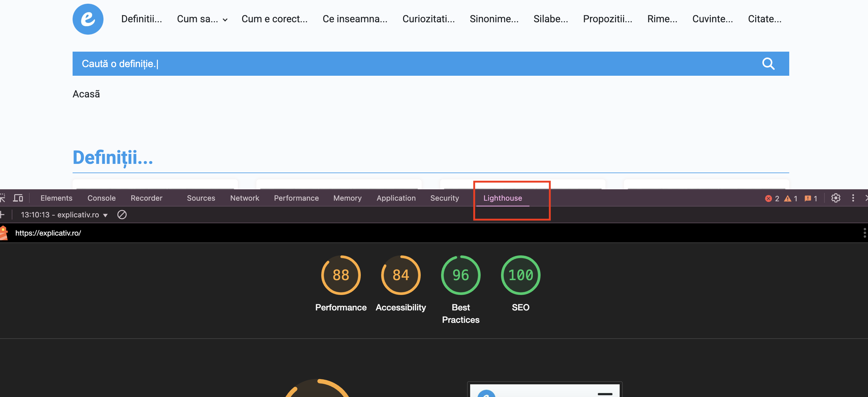The image size is (868, 397).
Task: Open the Sources tab
Action: (201, 198)
